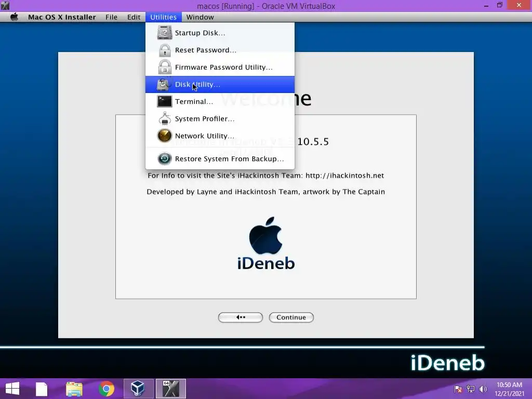The image size is (532, 399).
Task: Click the 10.5.5 version text
Action: click(313, 141)
